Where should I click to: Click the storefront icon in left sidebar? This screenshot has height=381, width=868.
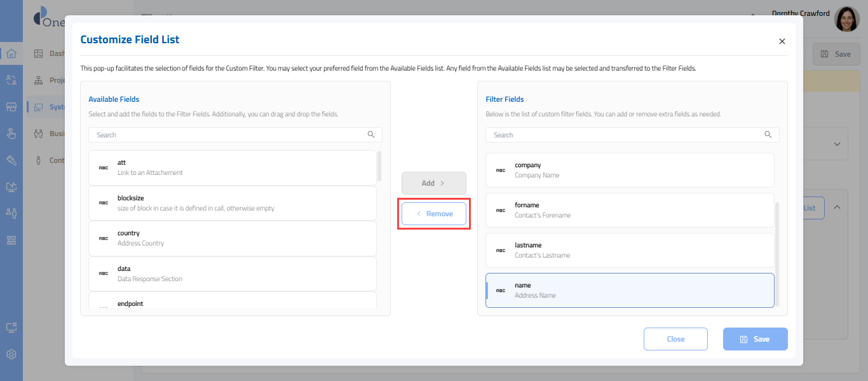coord(11,107)
